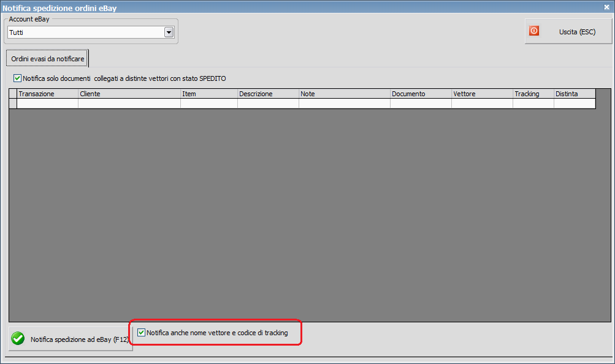This screenshot has width=615, height=364.
Task: Click the Descrizione column header
Action: tap(268, 94)
